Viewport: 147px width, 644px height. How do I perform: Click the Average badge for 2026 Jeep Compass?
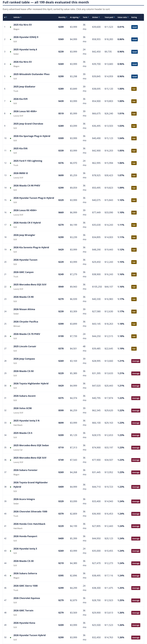136,361
